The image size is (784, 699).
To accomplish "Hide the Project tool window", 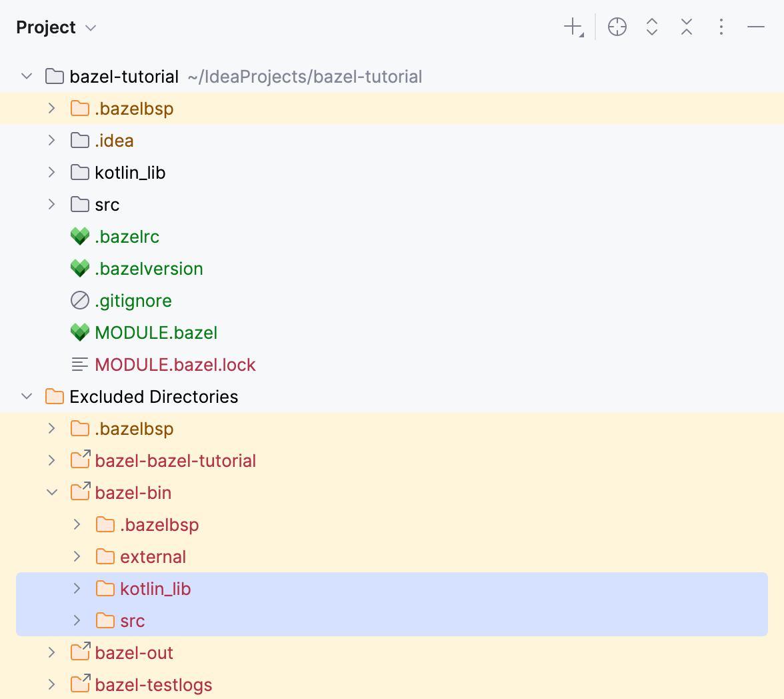I will point(755,27).
